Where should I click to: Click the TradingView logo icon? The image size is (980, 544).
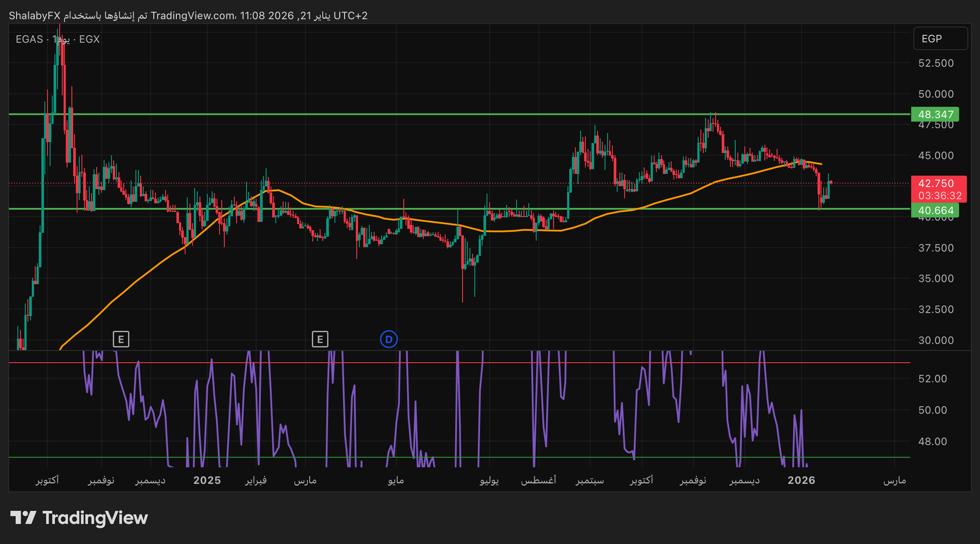click(x=23, y=518)
